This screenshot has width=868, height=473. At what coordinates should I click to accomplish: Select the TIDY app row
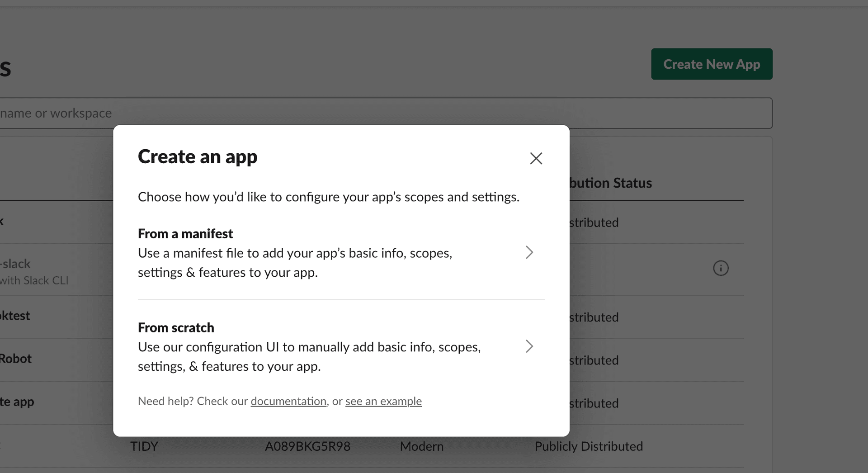[144, 446]
